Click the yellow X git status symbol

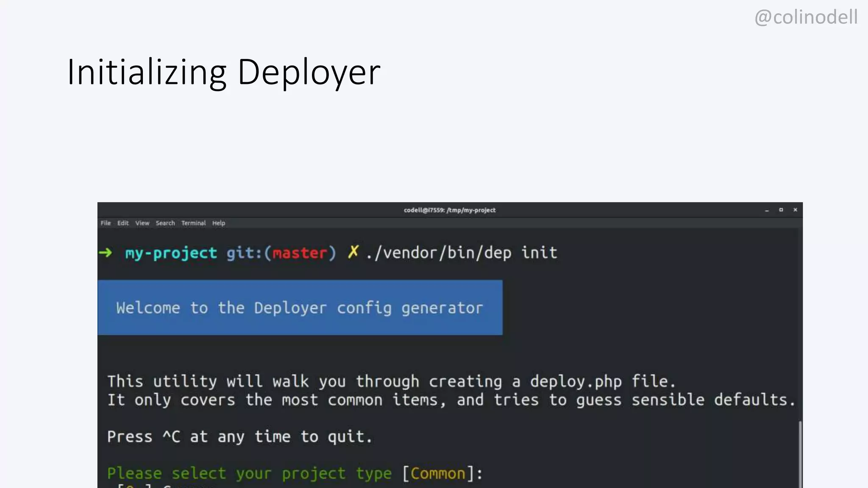click(x=353, y=252)
